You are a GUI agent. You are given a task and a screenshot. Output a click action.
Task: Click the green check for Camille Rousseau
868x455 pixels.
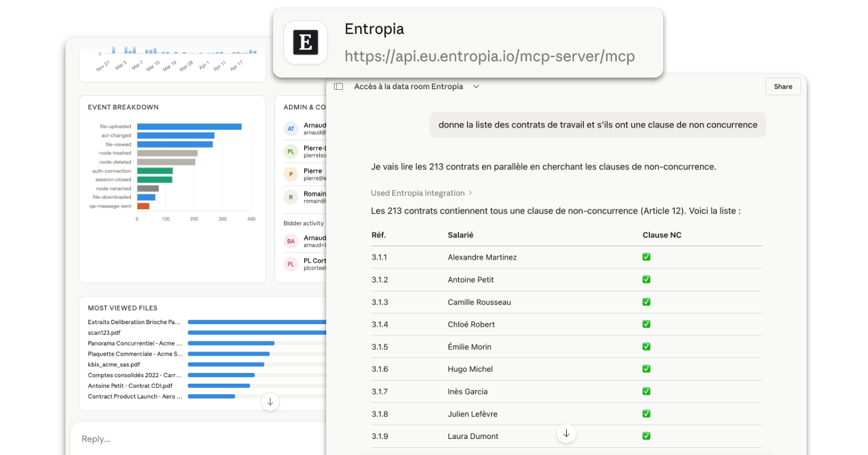coord(646,302)
